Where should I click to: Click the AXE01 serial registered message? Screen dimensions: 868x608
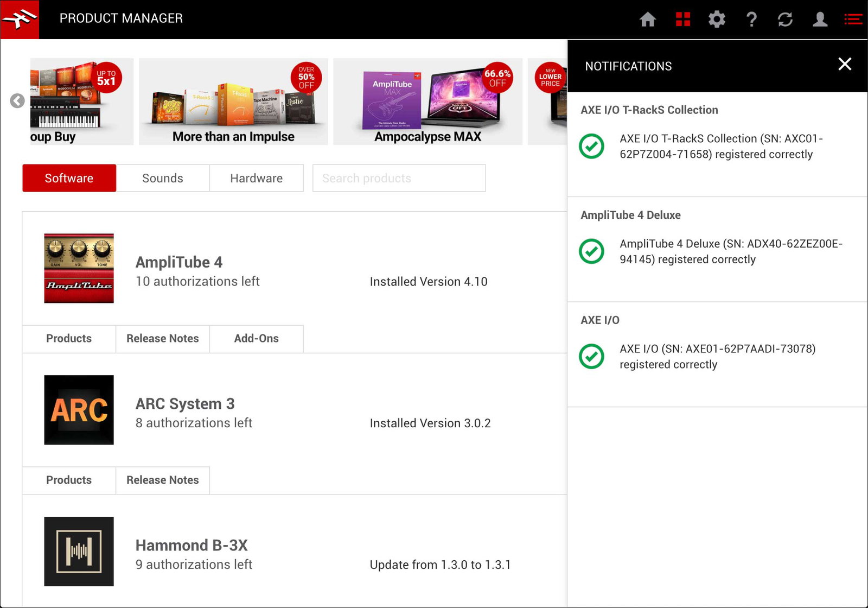(717, 357)
